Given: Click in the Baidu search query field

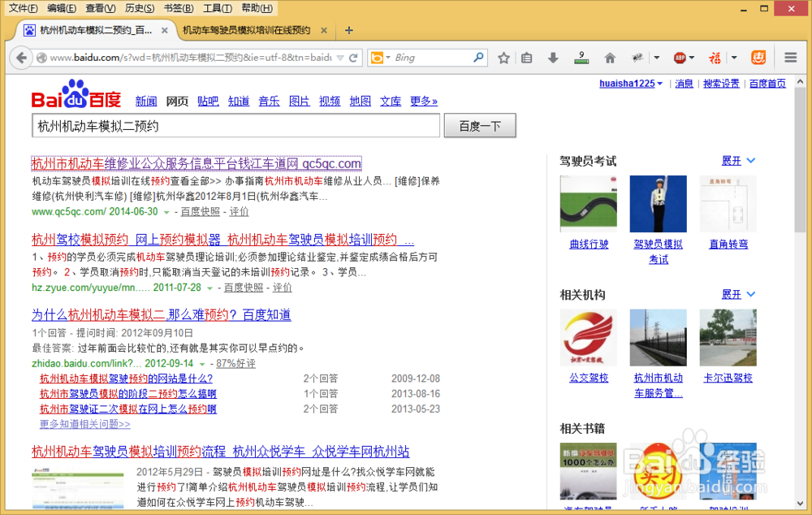Looking at the screenshot, I should pyautogui.click(x=235, y=126).
